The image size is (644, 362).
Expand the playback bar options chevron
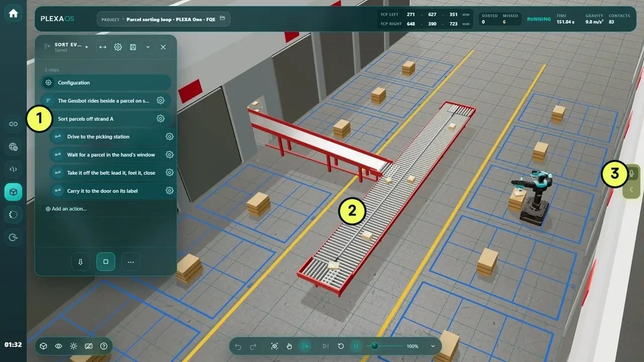click(433, 346)
